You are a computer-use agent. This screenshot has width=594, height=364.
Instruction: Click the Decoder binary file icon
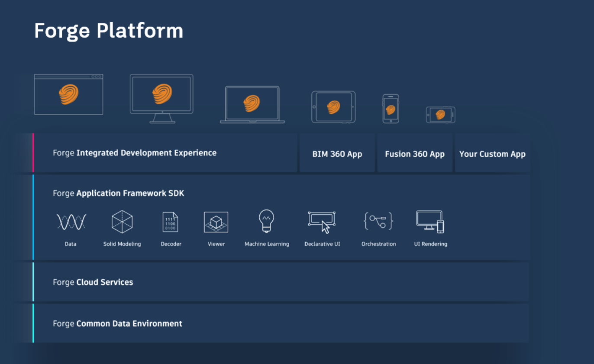[170, 222]
